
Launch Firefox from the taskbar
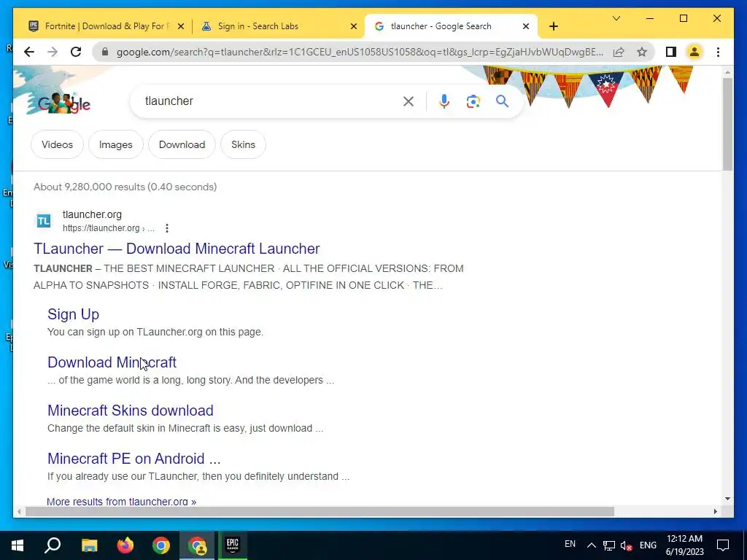125,545
